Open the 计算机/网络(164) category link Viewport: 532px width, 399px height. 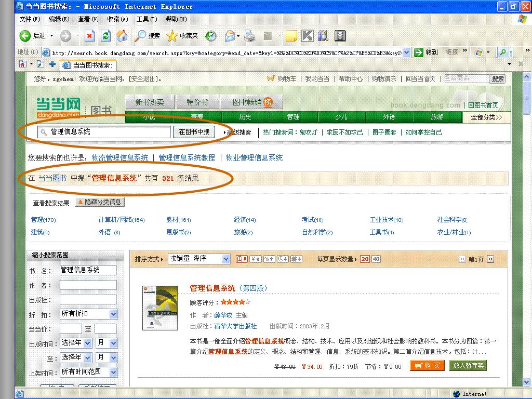pyautogui.click(x=122, y=220)
